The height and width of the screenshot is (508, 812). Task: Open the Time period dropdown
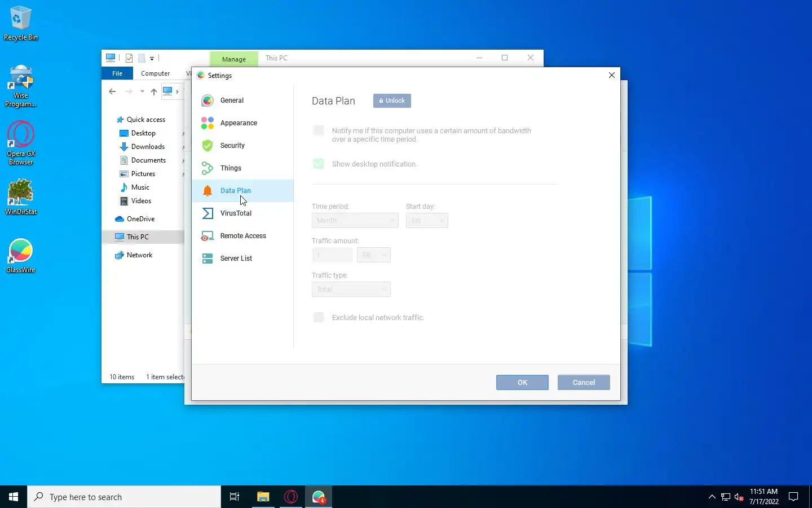point(355,221)
